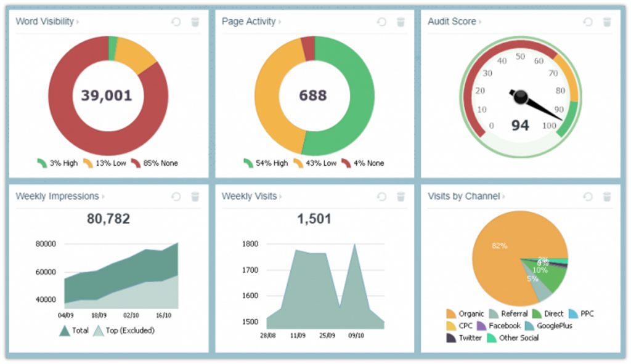Refresh the Visits by Channel widget
This screenshot has height=364, width=631.
[587, 195]
